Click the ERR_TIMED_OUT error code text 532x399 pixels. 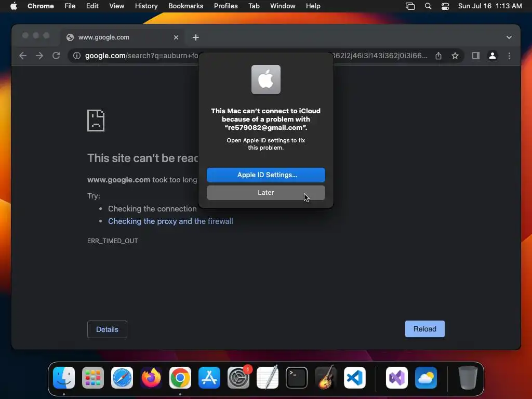point(112,241)
